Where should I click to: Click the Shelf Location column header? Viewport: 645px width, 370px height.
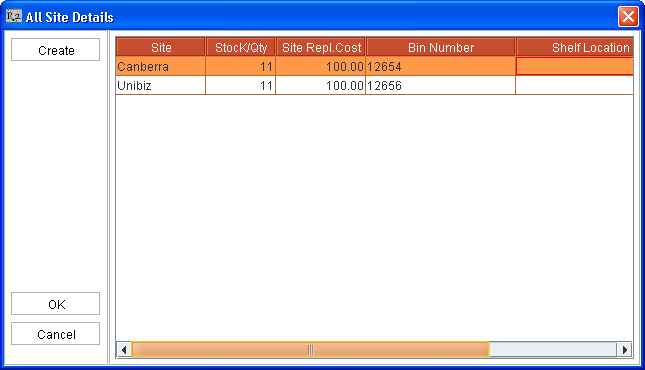pos(575,47)
